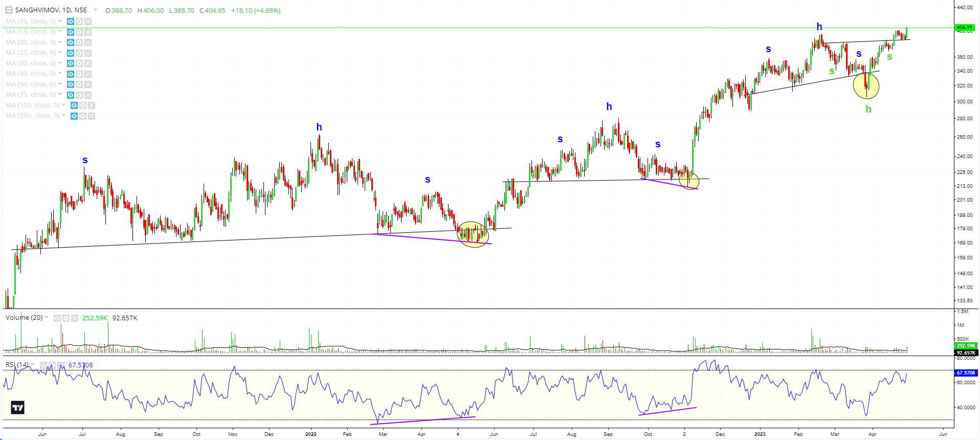
Task: Remove the MA (13, close, 0) indicator
Action: point(88,32)
